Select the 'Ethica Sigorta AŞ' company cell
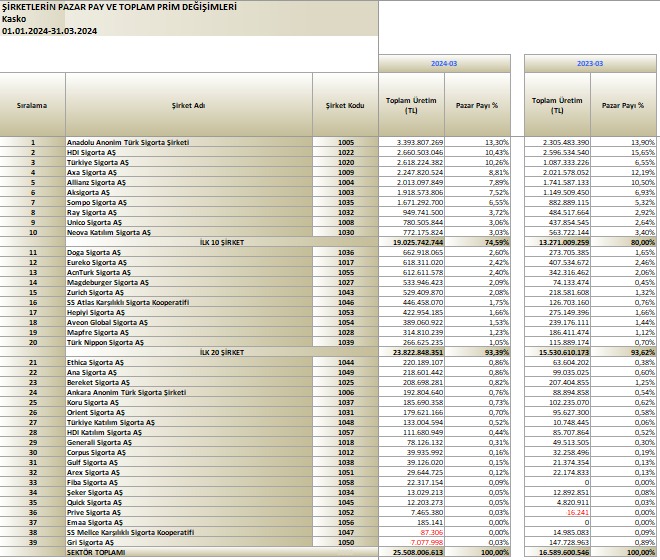The width and height of the screenshot is (660, 560). pos(189,363)
